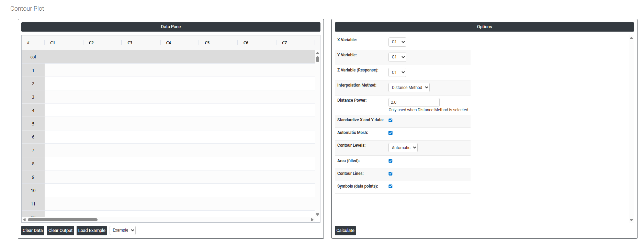Screen dimensions: 644x246
Task: Open the Example selection dropdown
Action: coord(123,230)
